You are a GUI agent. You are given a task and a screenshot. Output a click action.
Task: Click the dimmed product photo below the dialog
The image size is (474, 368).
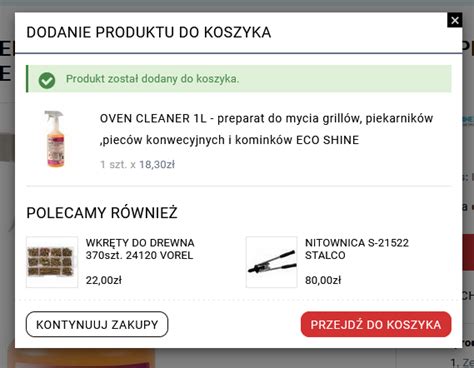(82, 358)
